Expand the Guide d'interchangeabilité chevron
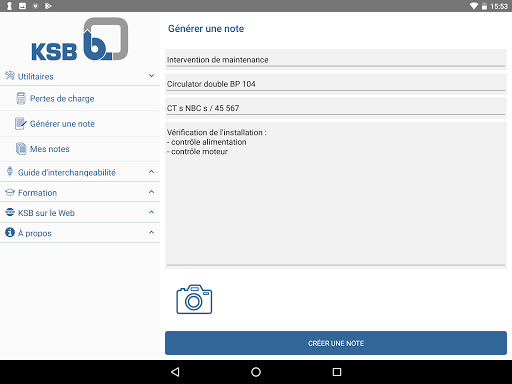This screenshot has height=384, width=512. tap(151, 172)
